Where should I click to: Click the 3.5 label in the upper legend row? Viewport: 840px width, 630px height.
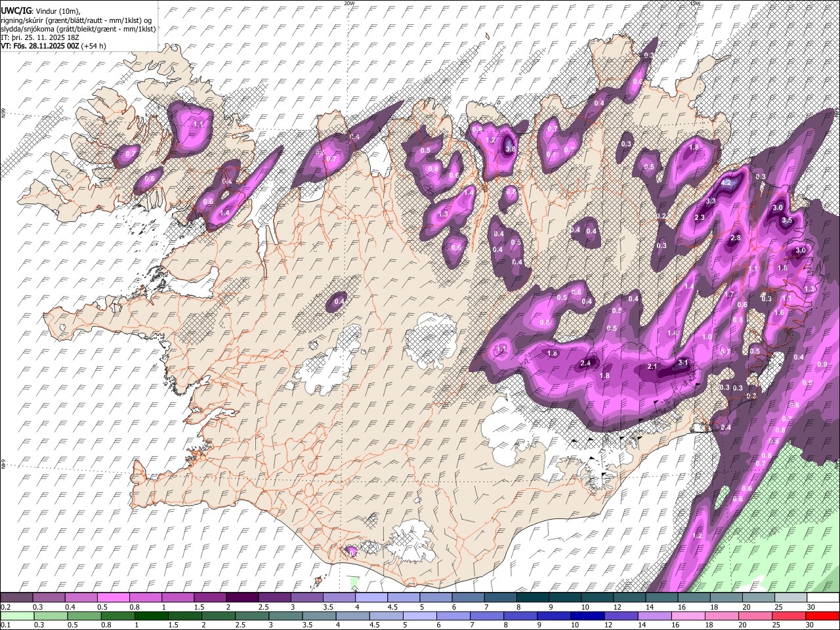click(327, 607)
